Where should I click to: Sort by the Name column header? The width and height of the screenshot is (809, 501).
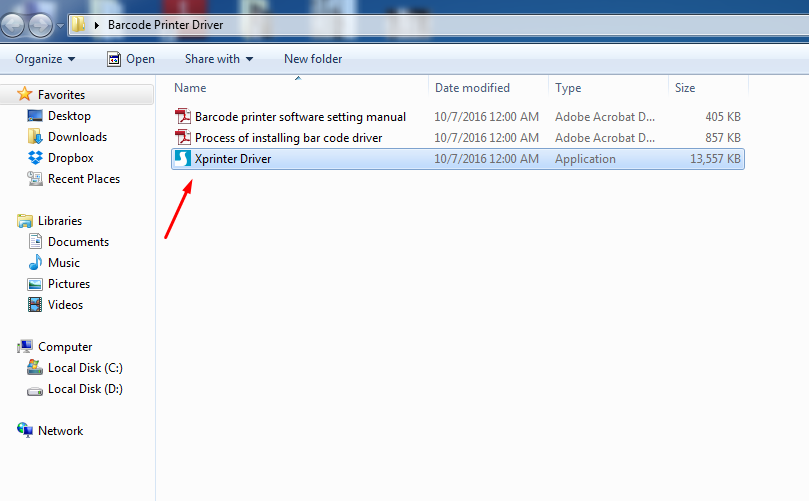pyautogui.click(x=190, y=88)
